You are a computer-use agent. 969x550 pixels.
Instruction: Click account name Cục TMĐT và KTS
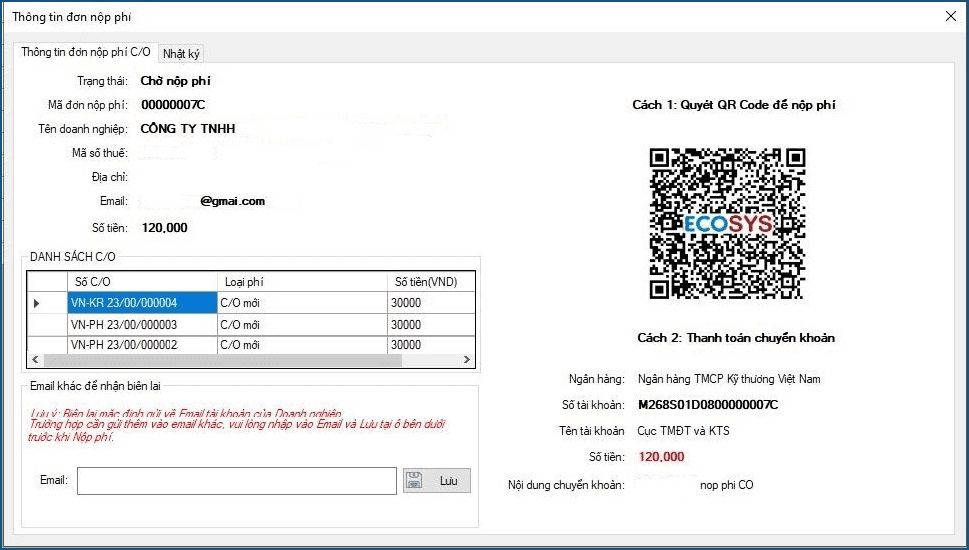[x=683, y=431]
